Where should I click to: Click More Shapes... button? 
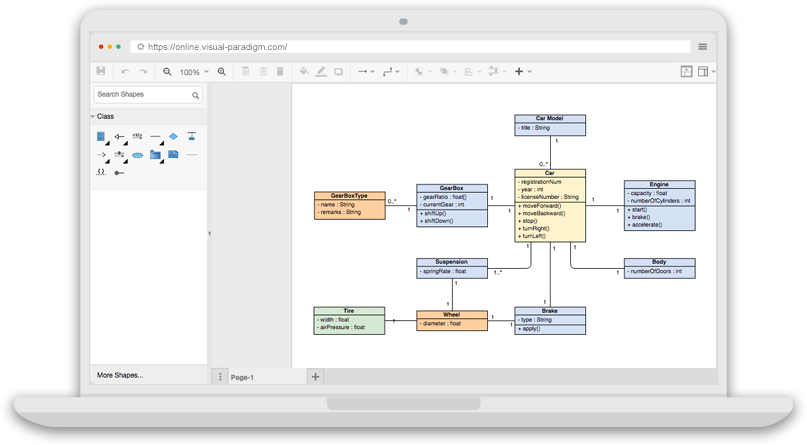point(120,375)
